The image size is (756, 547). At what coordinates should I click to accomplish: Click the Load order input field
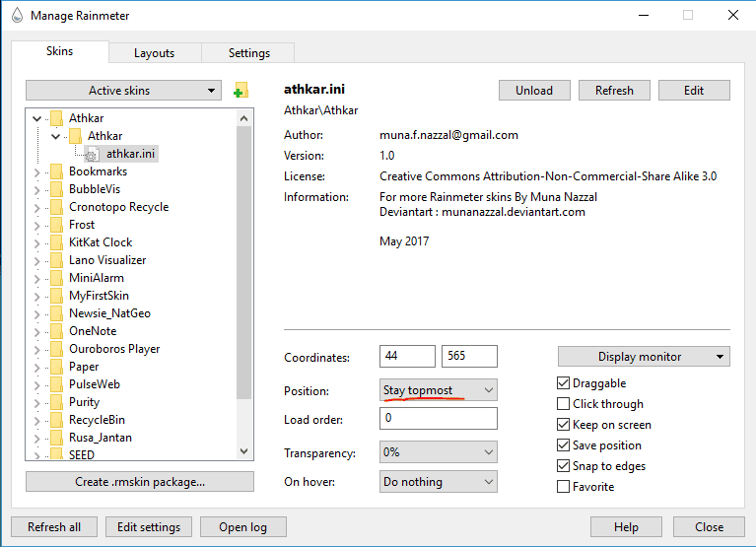pyautogui.click(x=438, y=418)
